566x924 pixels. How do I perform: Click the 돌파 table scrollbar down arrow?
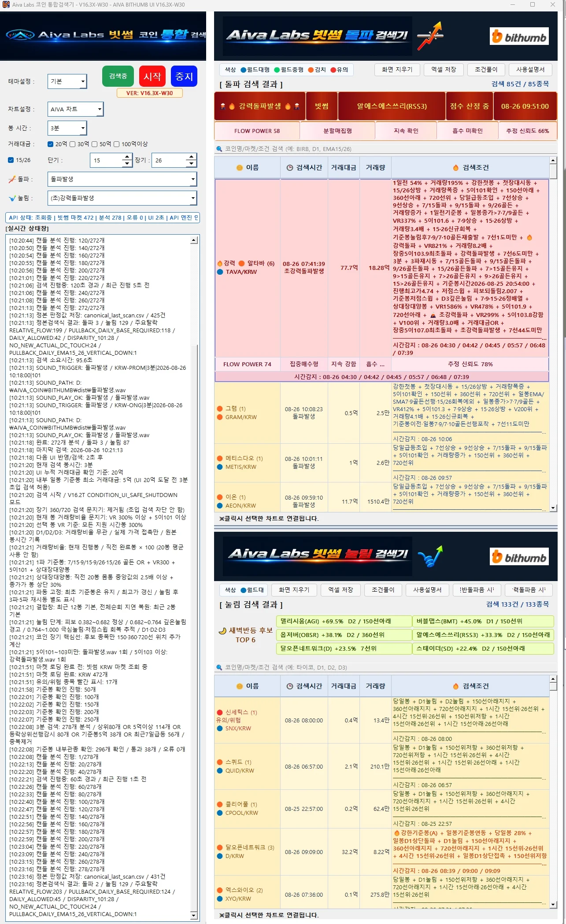[553, 508]
